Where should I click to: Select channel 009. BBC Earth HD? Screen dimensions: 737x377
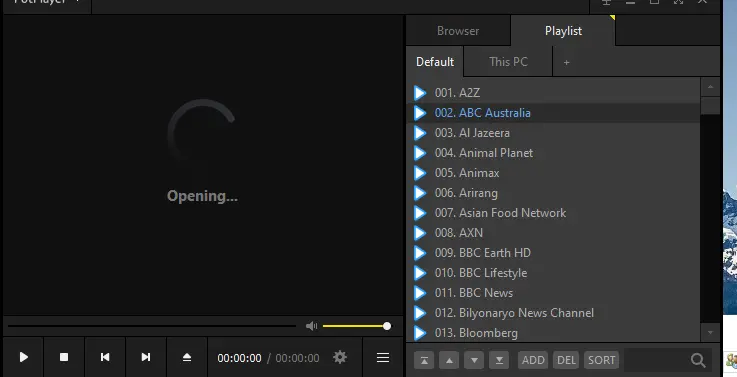point(553,253)
